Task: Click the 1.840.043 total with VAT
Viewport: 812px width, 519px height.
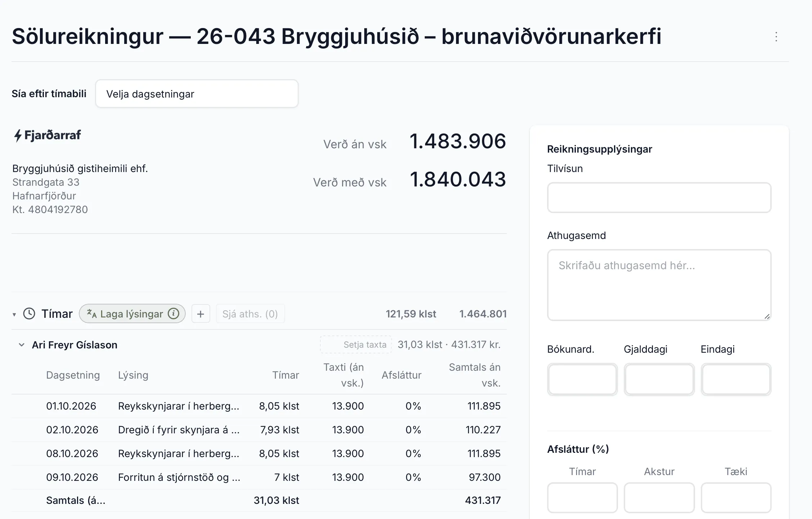Action: (458, 179)
